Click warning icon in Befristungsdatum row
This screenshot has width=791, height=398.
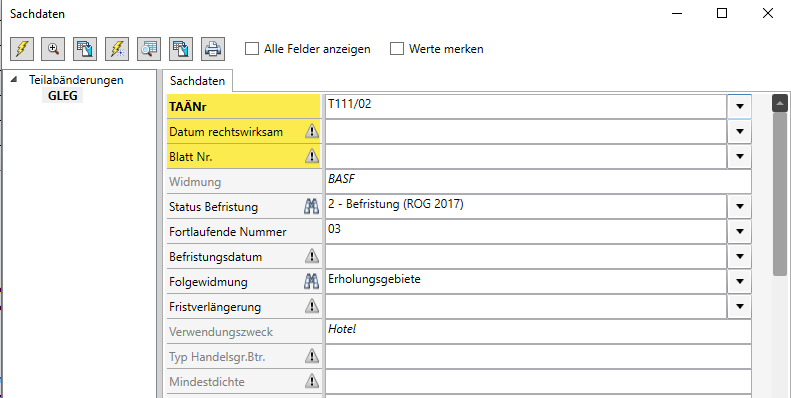312,256
